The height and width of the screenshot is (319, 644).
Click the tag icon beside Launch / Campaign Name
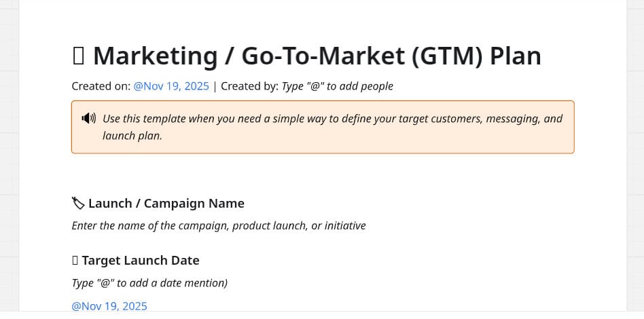click(78, 203)
